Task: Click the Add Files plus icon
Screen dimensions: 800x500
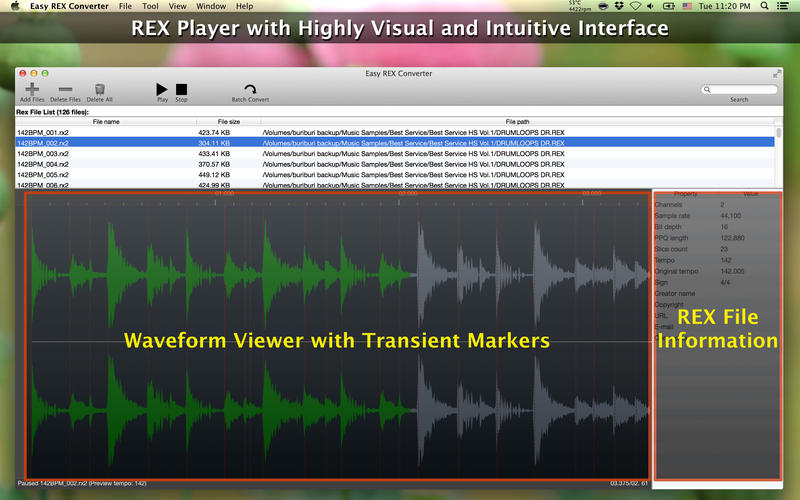Action: tap(32, 89)
